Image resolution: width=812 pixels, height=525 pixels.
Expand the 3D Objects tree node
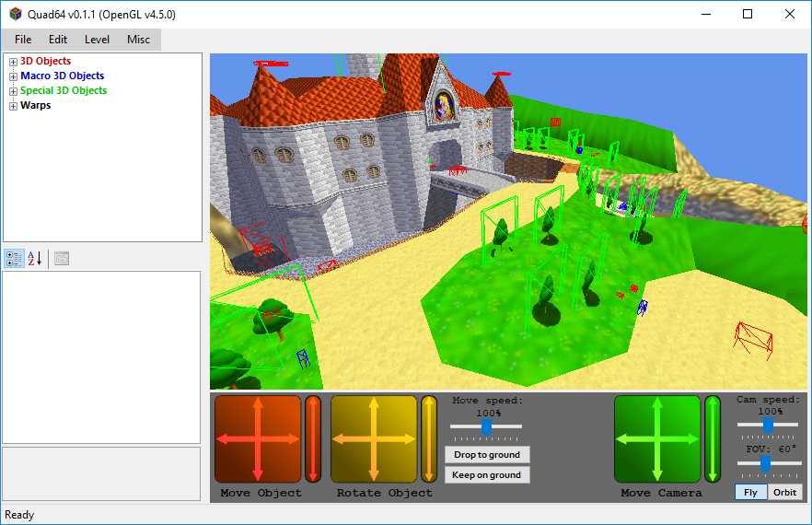point(13,62)
